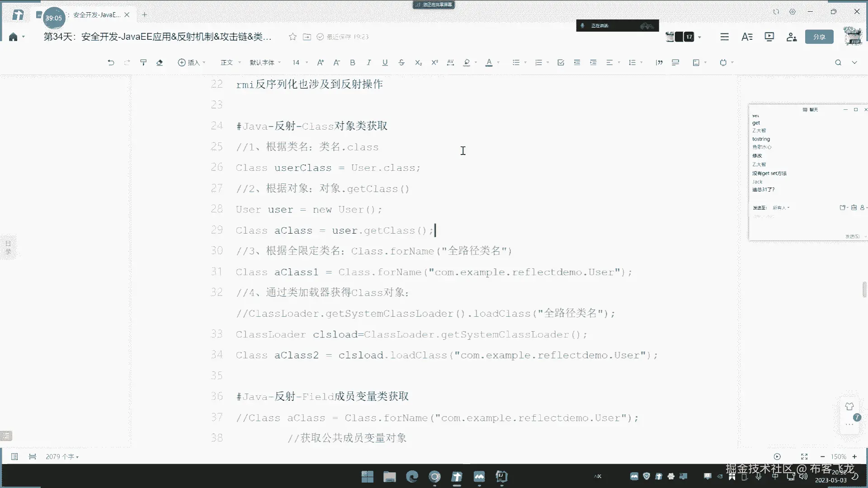Open the 插入 insert menu

(191, 62)
